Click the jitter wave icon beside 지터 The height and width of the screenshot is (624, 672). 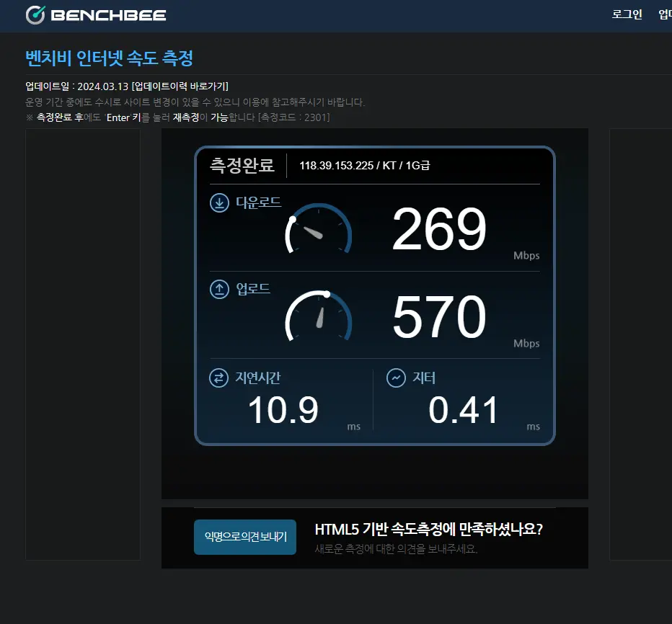pyautogui.click(x=396, y=378)
